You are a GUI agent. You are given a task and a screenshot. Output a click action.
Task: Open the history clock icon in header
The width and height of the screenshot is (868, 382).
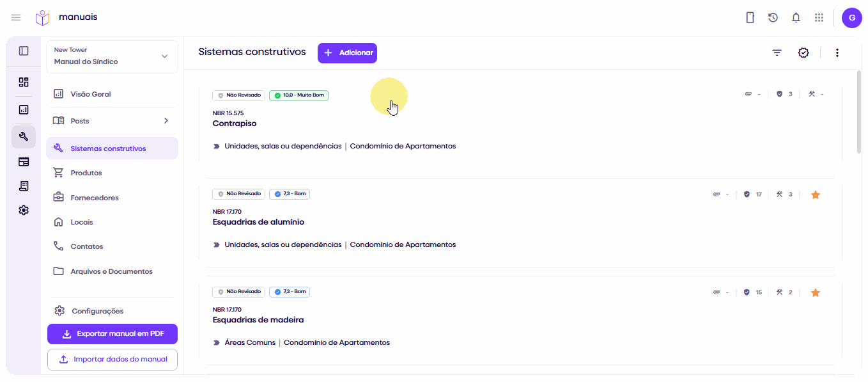pyautogui.click(x=773, y=18)
